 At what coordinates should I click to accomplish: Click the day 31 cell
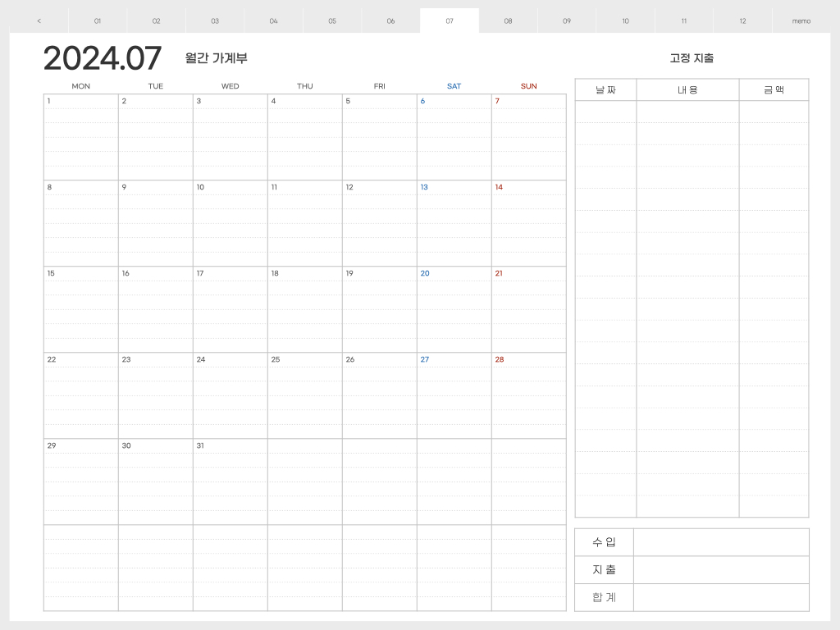tap(231, 482)
